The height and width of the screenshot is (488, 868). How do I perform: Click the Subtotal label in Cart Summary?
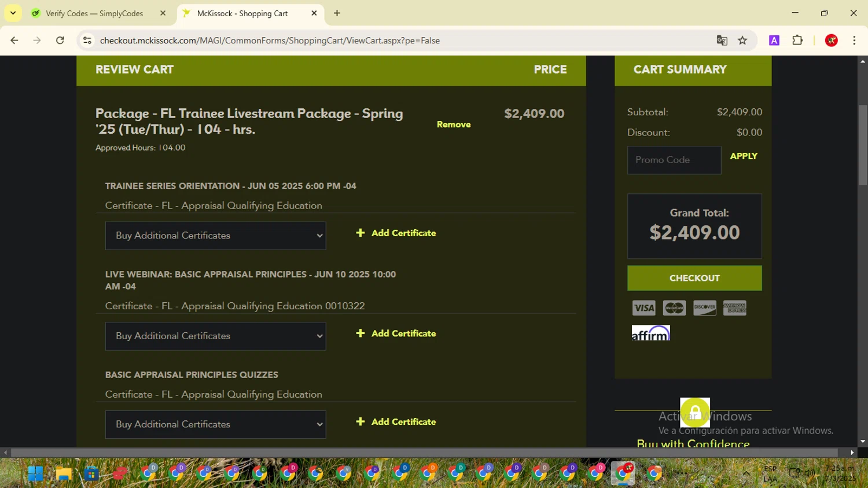(648, 112)
